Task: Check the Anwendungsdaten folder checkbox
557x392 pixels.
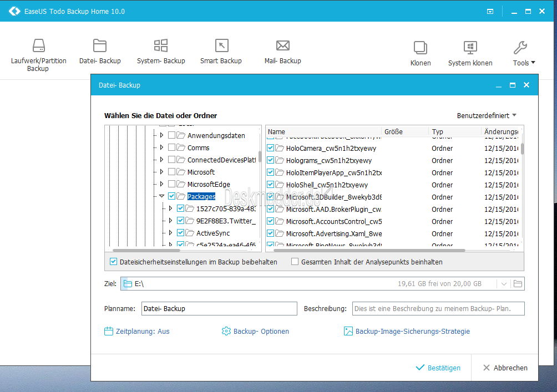Action: coord(171,135)
